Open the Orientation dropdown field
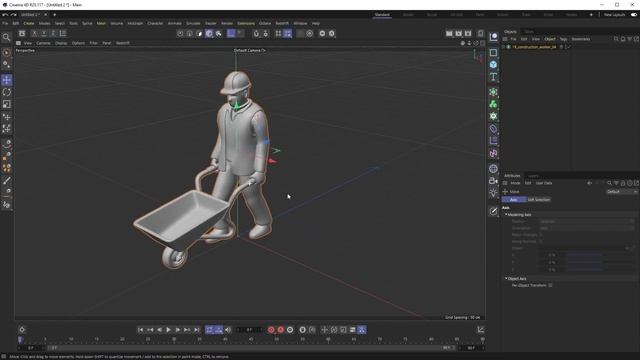Viewport: 640px width, 360px height. [x=587, y=228]
